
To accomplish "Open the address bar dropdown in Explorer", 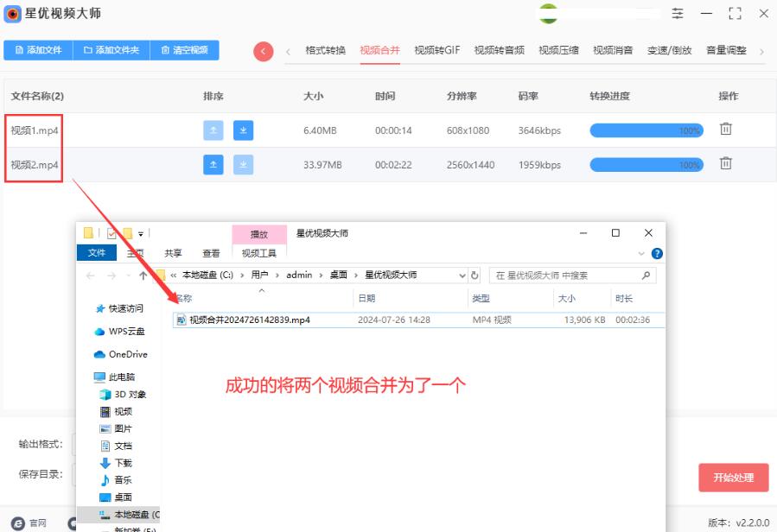I will [x=464, y=275].
